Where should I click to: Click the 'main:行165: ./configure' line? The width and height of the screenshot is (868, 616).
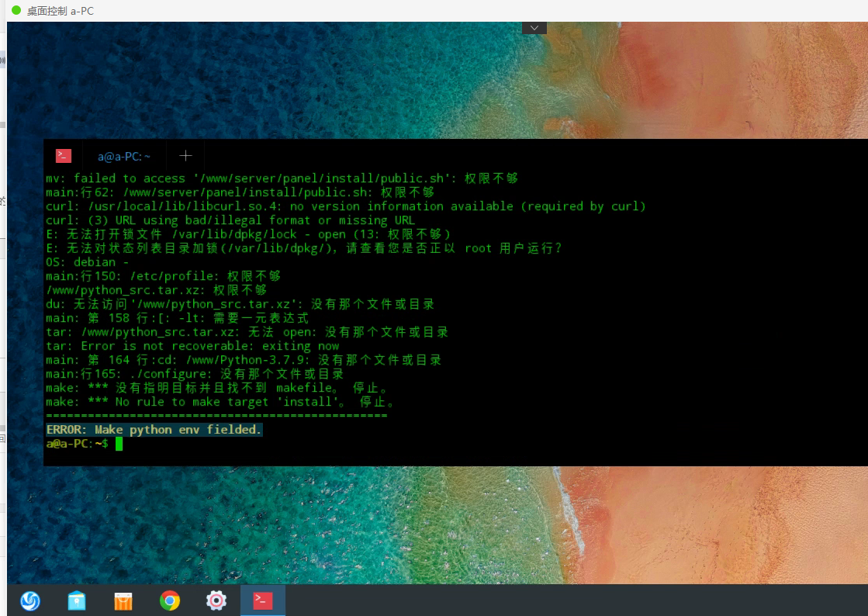(195, 374)
